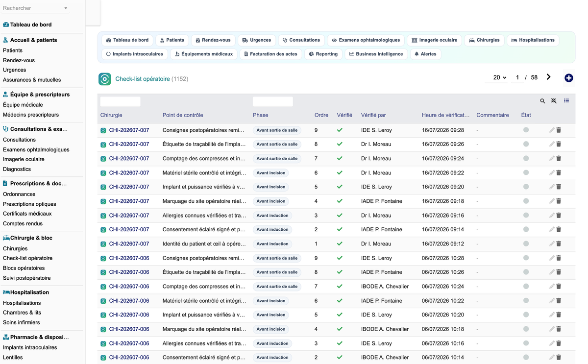Image resolution: width=588 pixels, height=364 pixels.
Task: Click the blue add record plus icon
Action: [568, 78]
